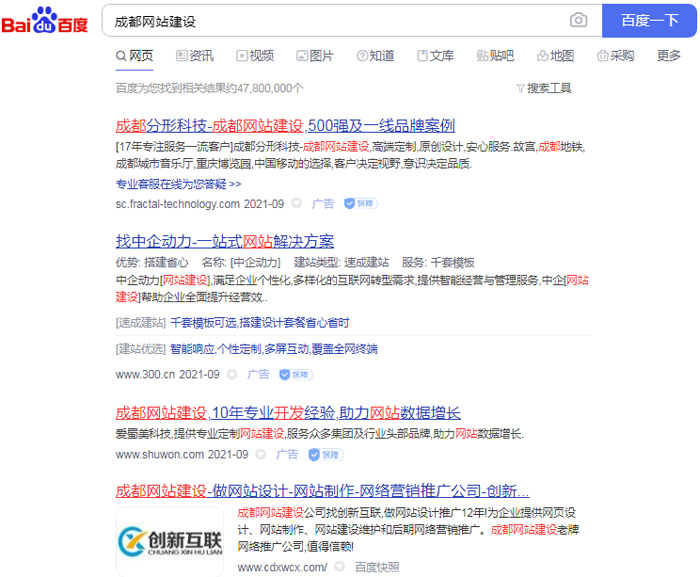Click result count text 约47,800,000个

click(x=264, y=88)
